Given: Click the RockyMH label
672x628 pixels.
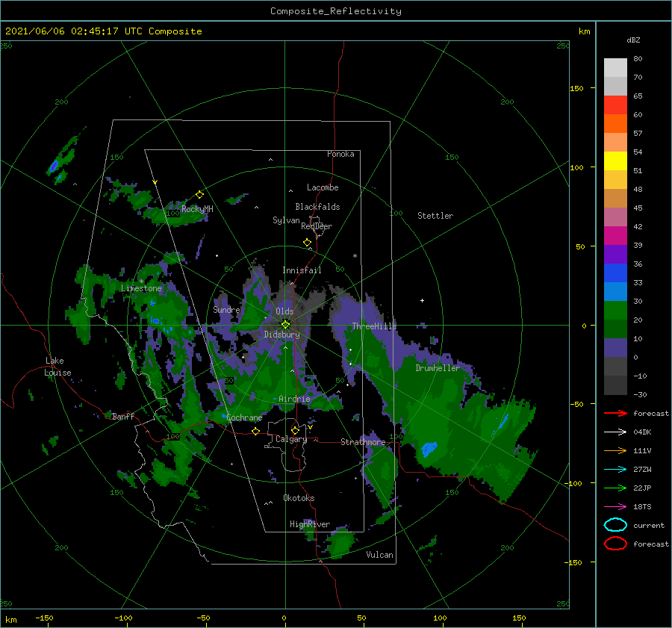Looking at the screenshot, I should coord(197,209).
